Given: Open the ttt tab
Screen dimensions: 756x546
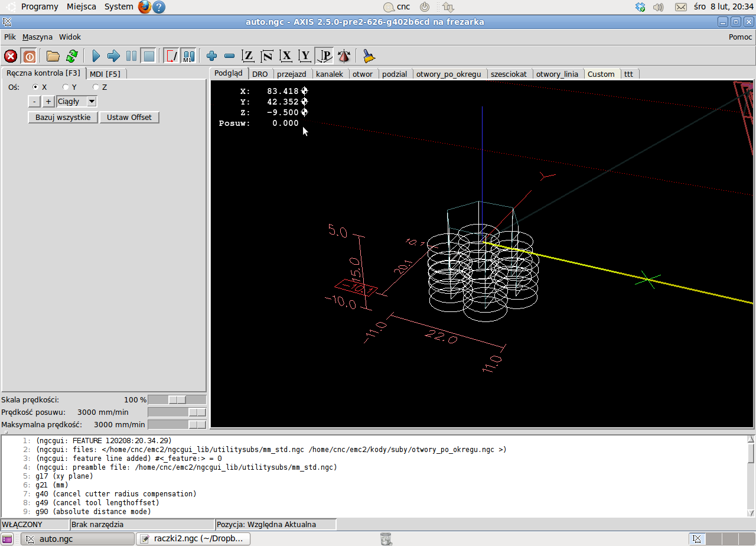Looking at the screenshot, I should (628, 74).
